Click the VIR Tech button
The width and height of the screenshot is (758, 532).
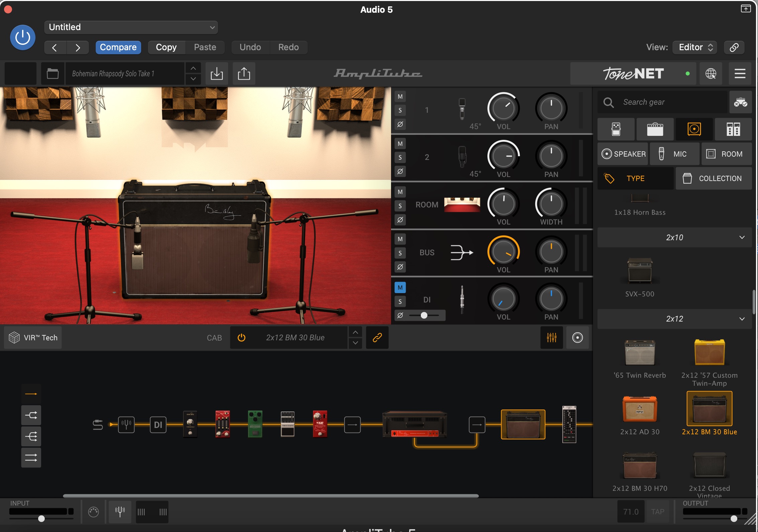coord(33,338)
